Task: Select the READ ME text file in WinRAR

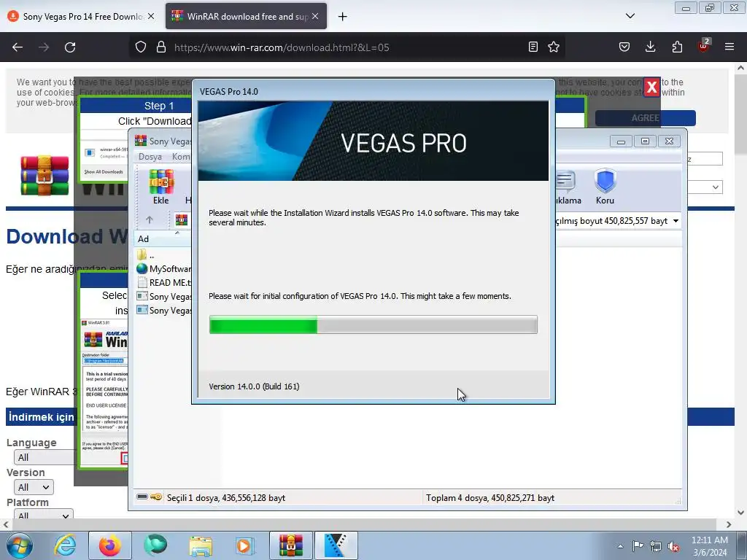Action: (163, 282)
